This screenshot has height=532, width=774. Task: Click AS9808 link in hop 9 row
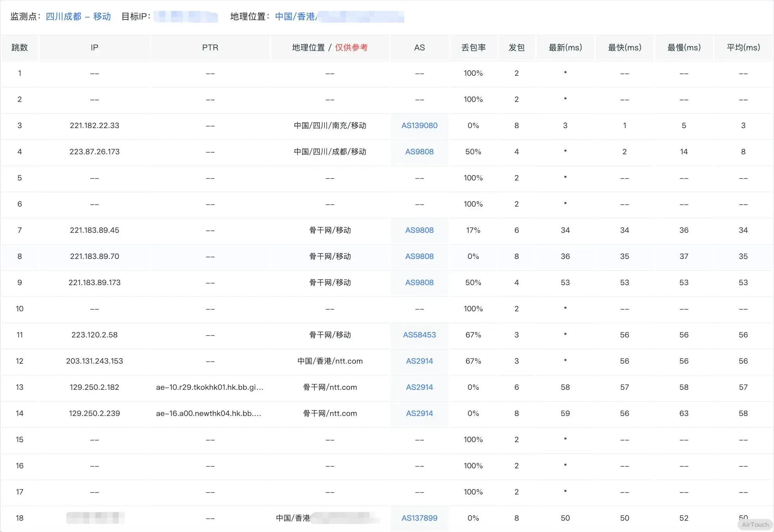pyautogui.click(x=419, y=282)
